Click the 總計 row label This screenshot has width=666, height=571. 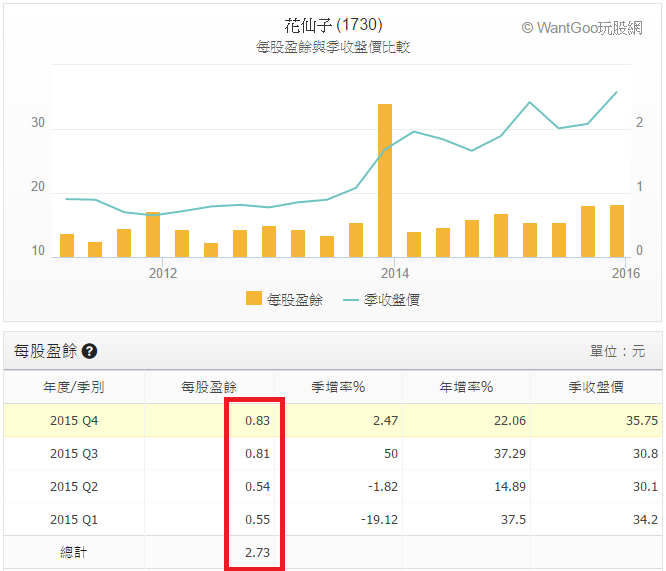(x=75, y=552)
